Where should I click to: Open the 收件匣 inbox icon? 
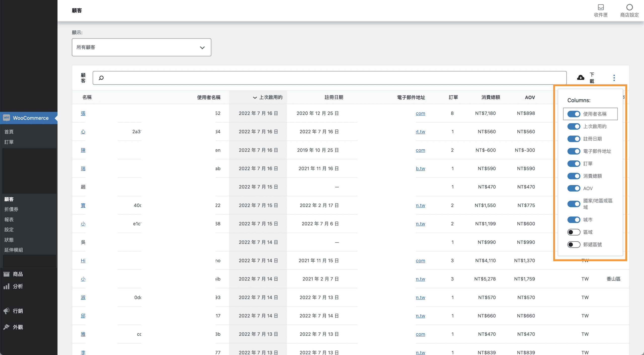600,7
